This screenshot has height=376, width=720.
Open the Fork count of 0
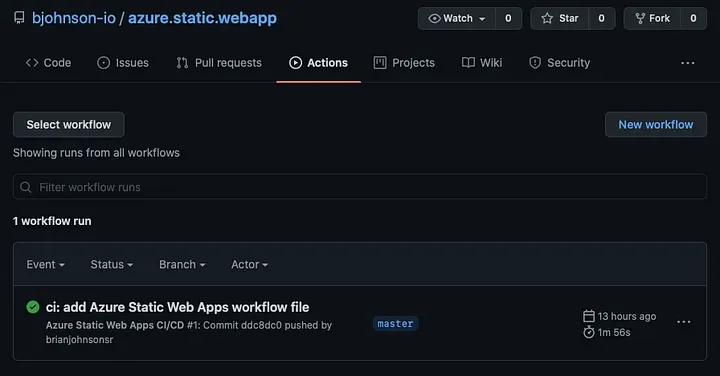[x=693, y=18]
